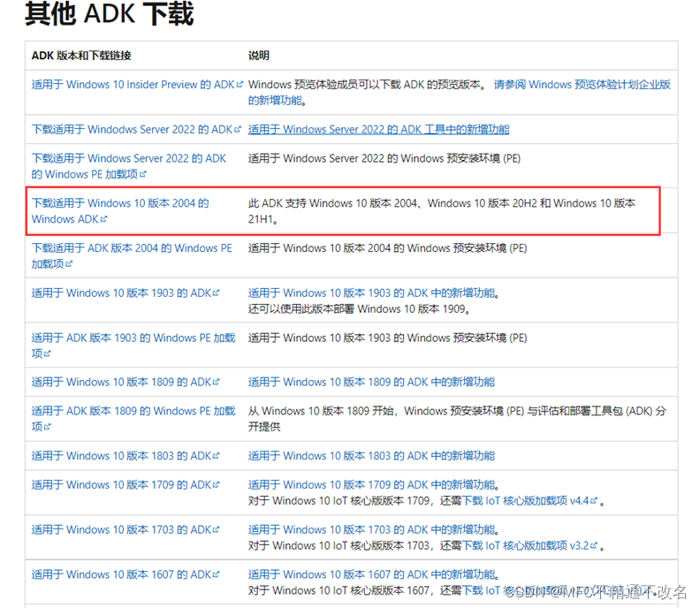Open 适用于 Windows 10 版本 1703 的 ADK link
Image resolution: width=700 pixels, height=608 pixels.
126,530
